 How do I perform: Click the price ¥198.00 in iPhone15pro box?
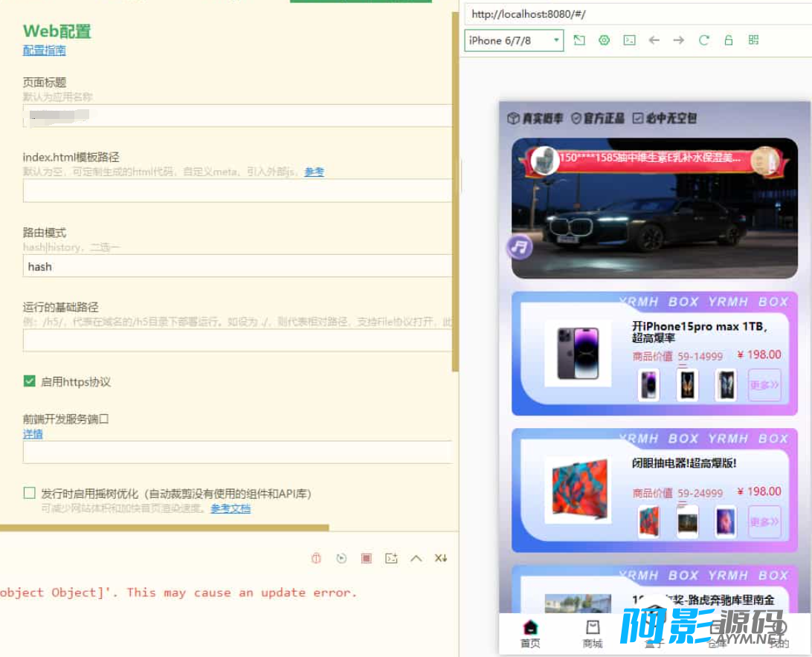(759, 355)
